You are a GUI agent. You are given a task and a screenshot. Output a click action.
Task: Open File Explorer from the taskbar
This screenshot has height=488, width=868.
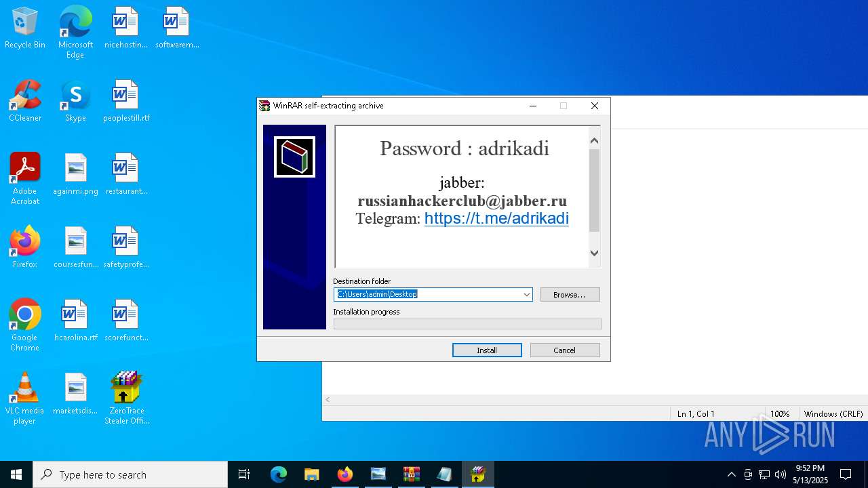[x=311, y=474]
